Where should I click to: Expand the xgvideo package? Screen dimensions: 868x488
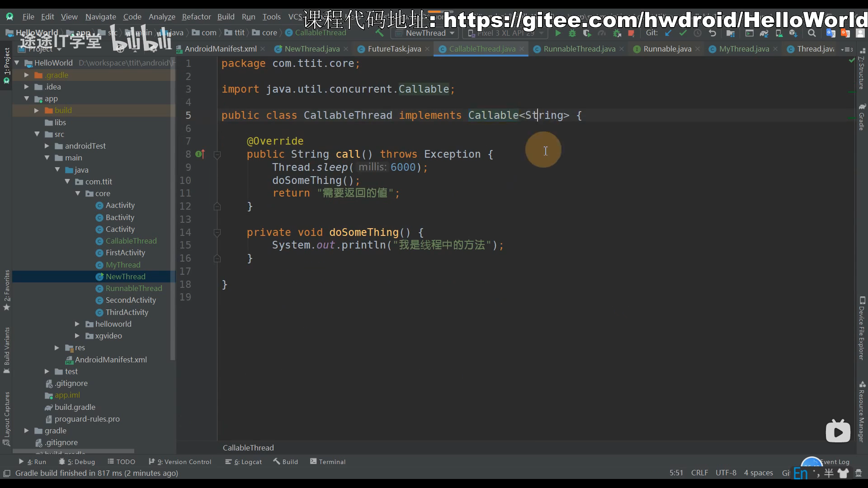[77, 336]
